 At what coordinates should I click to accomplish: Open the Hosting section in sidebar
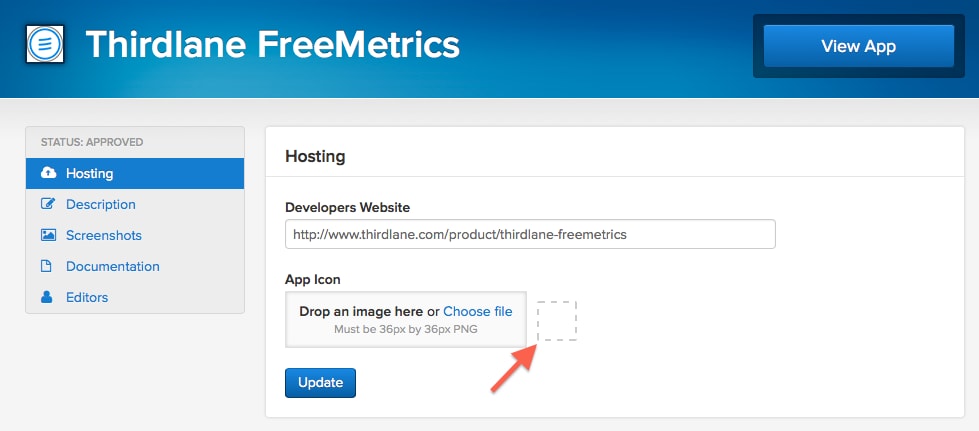[135, 174]
